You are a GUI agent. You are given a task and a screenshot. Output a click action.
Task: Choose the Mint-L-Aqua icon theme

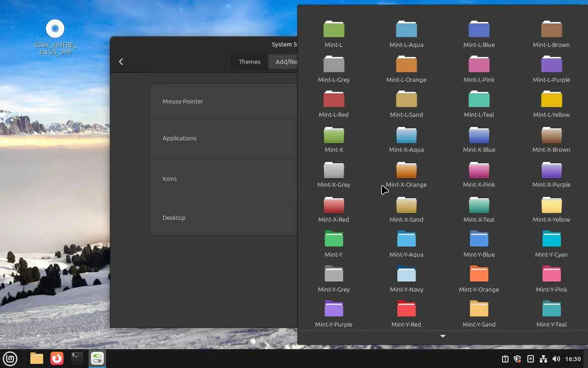click(406, 34)
